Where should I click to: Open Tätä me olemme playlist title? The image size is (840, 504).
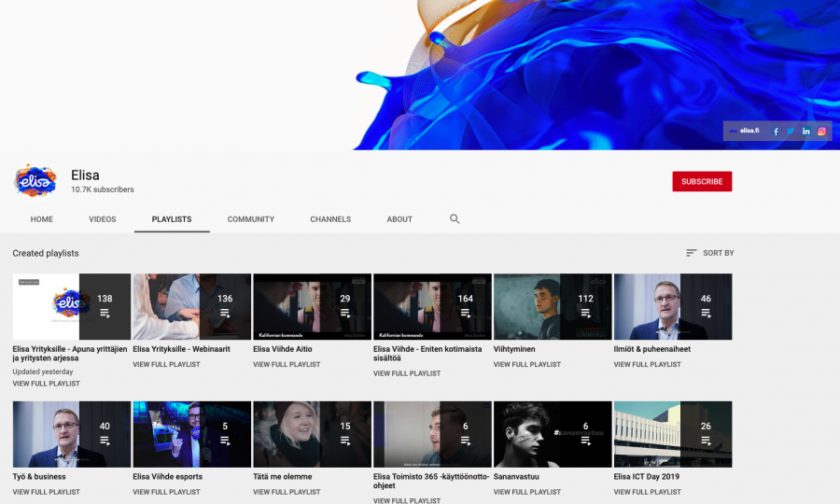282,476
